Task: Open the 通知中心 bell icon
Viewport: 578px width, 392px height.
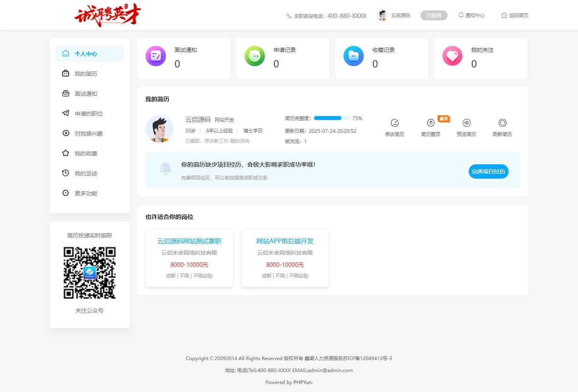Action: point(462,15)
